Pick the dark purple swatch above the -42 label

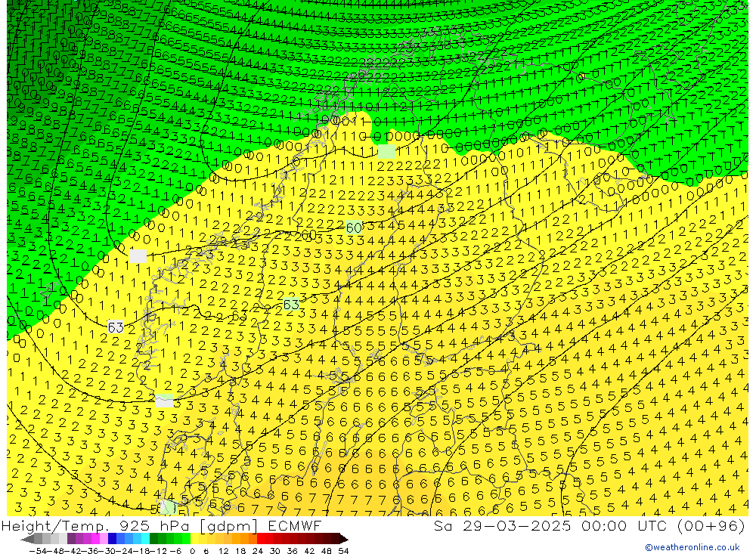pos(71,539)
